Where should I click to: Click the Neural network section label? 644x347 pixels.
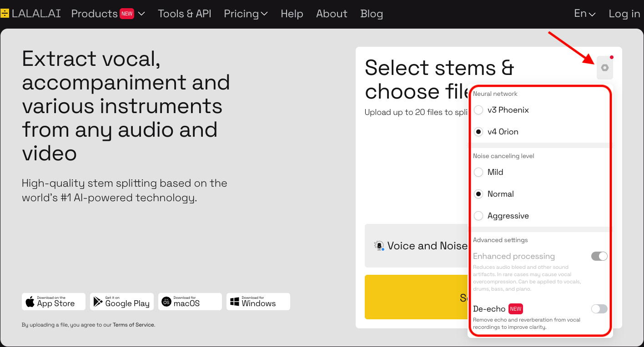tap(495, 94)
